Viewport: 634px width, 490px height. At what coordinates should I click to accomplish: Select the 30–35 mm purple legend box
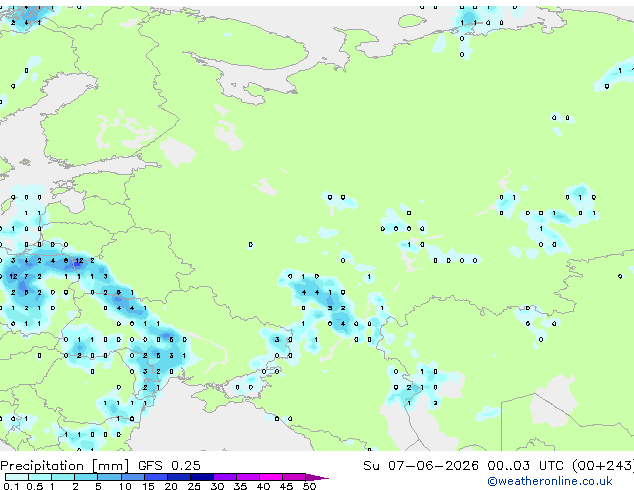point(225,477)
